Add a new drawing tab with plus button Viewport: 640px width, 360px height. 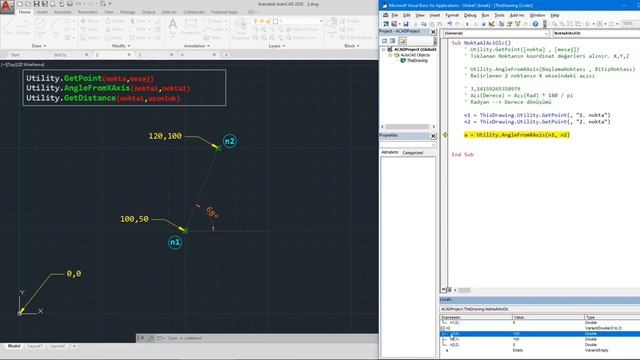226,54
